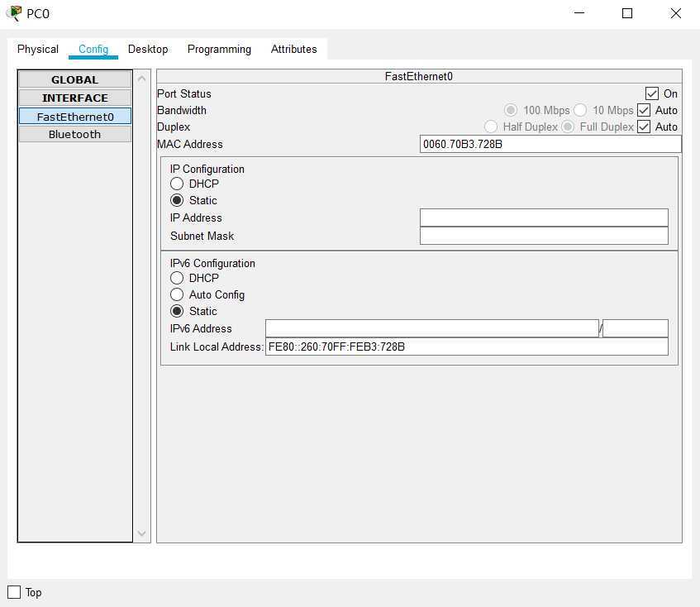Screen dimensions: 700x607
Task: Choose DHCP under IPv6 Configuration
Action: pos(177,278)
